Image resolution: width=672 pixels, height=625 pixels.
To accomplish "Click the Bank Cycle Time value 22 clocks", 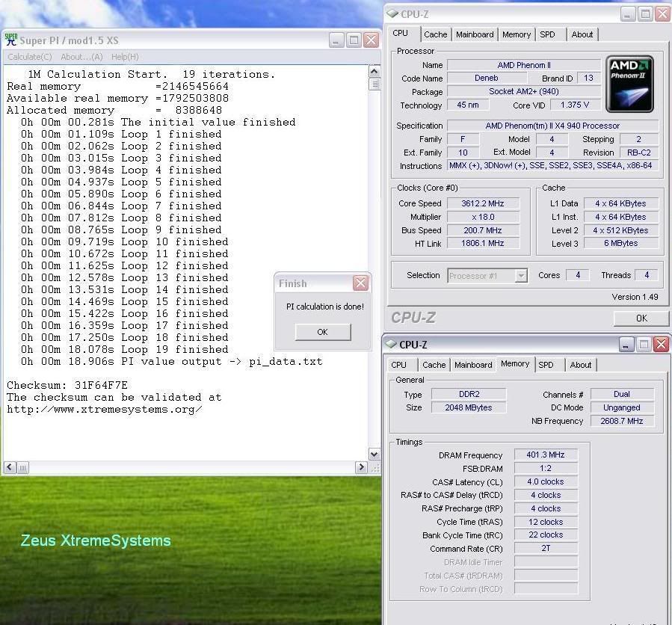I will [x=546, y=535].
